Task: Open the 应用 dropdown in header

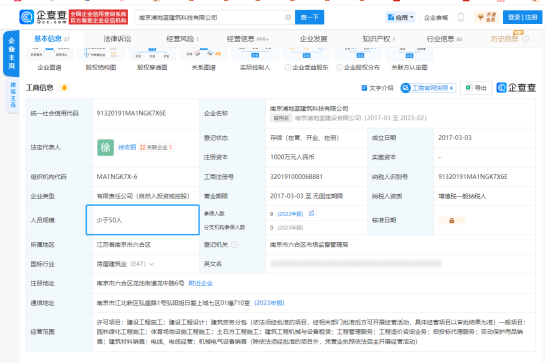Action: point(400,17)
